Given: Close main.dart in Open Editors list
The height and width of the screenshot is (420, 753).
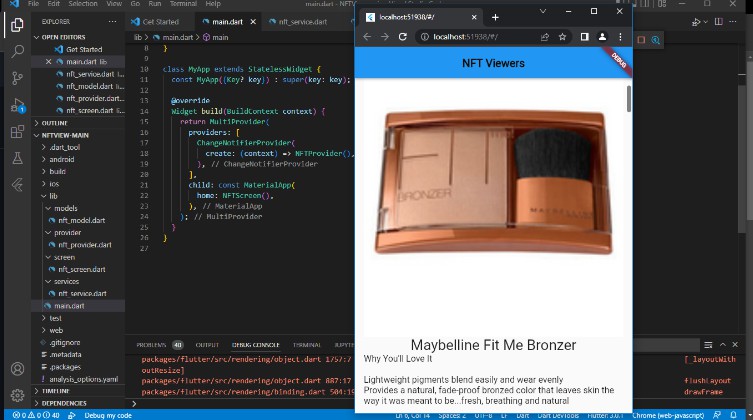Looking at the screenshot, I should click(x=48, y=61).
